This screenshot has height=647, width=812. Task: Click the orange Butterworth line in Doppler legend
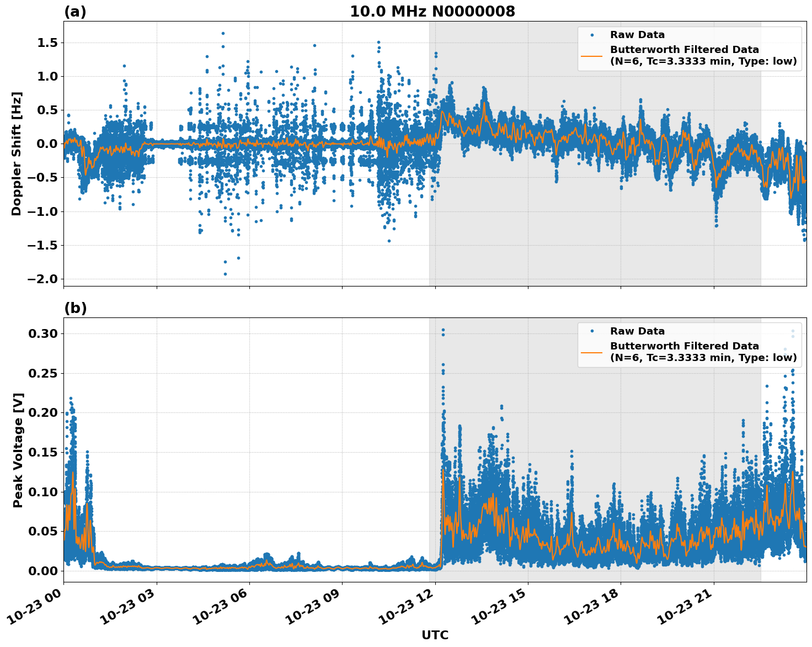point(592,56)
